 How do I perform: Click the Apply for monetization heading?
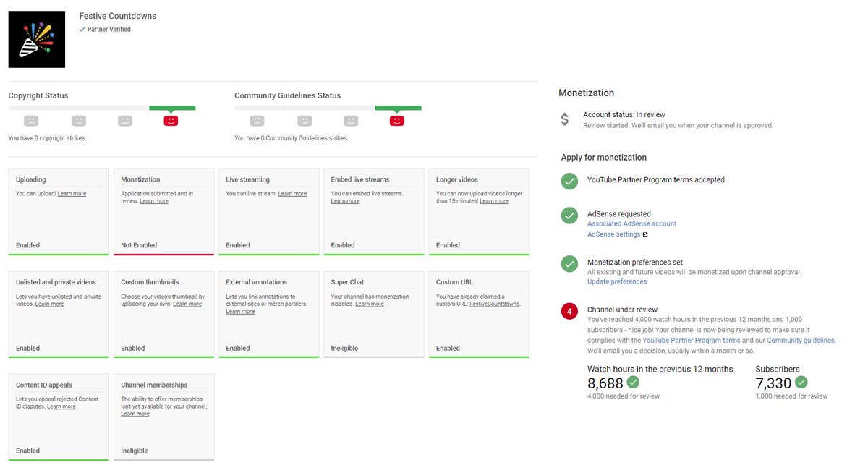point(604,158)
